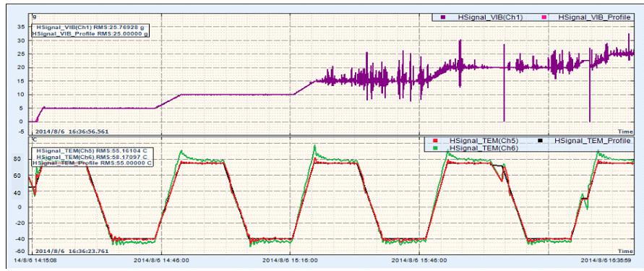
Task: Click the HSignal_TEM(Ch5) legend label
Action: click(x=484, y=141)
